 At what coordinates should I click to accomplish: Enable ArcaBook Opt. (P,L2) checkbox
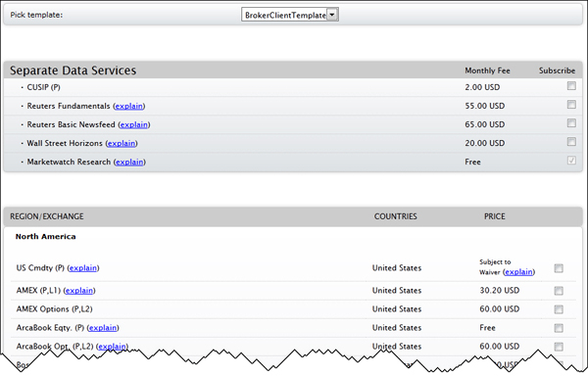559,347
